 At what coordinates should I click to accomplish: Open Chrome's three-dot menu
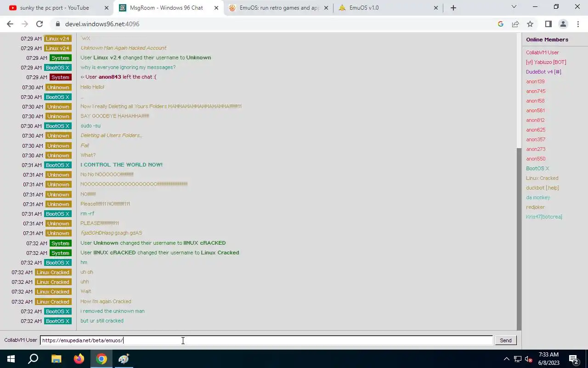click(578, 24)
